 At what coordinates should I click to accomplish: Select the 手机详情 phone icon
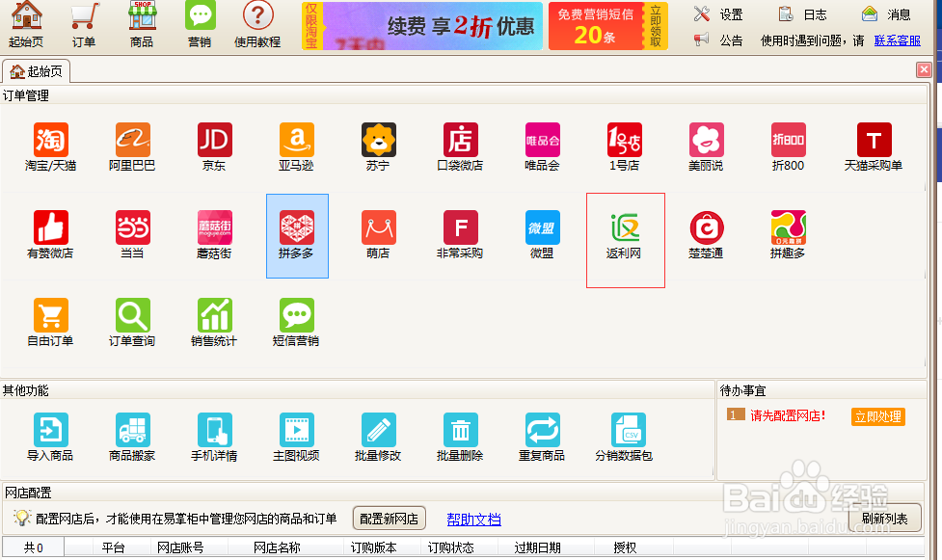point(214,438)
